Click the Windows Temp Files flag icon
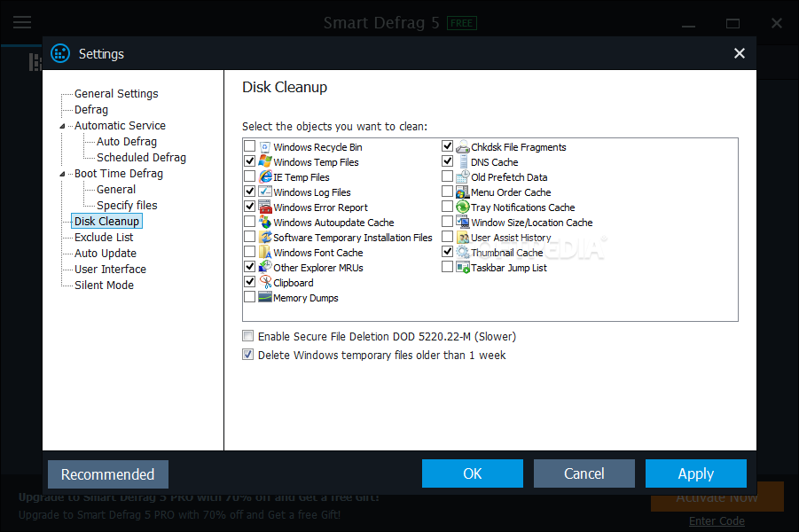 coord(265,162)
